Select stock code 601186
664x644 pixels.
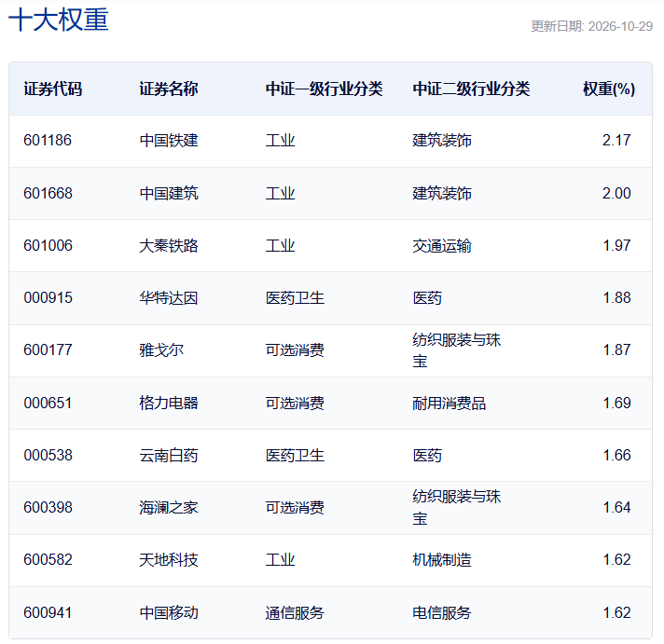tap(48, 141)
